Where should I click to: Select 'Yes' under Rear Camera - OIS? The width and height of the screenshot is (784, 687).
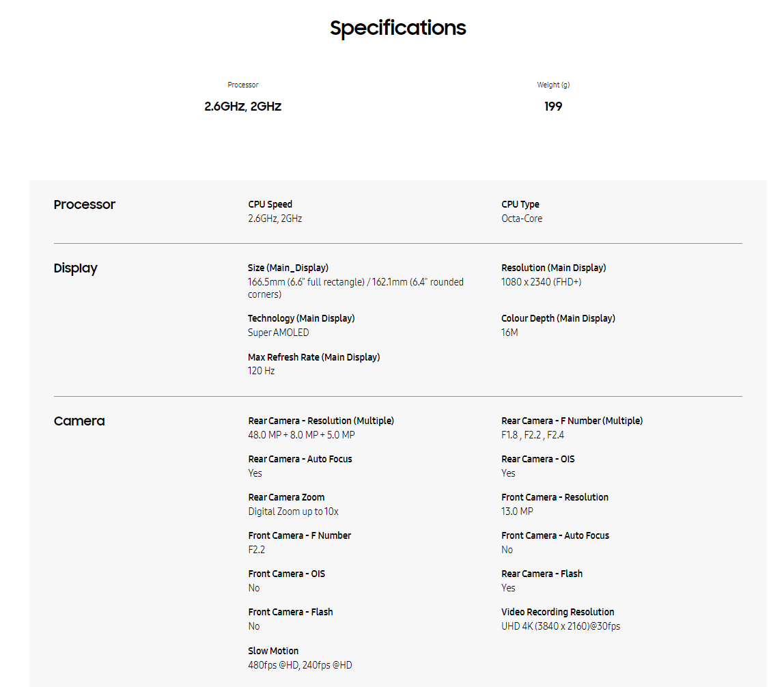[x=508, y=473]
